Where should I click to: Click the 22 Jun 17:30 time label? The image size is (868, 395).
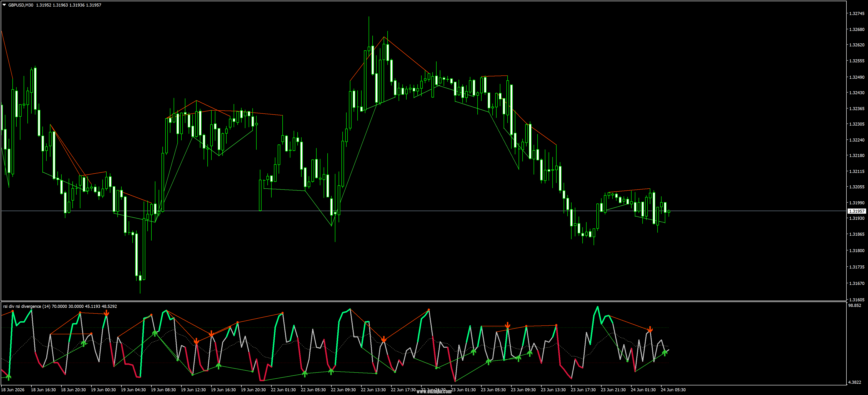[403, 390]
